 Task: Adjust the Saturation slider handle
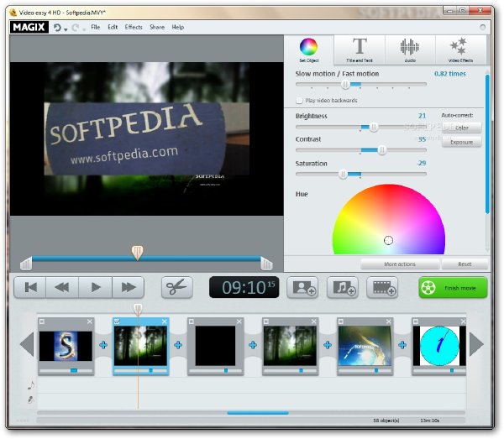coord(343,174)
